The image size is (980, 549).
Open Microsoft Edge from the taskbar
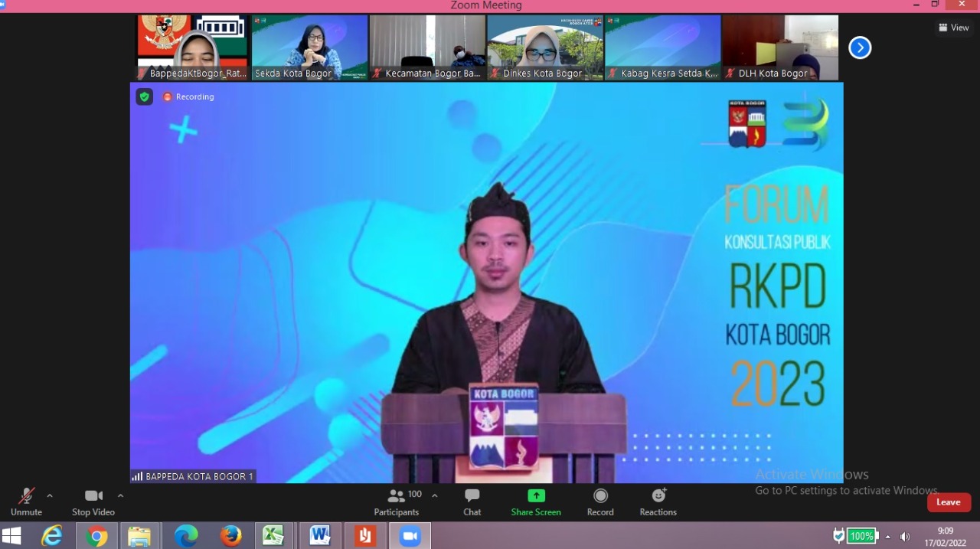(x=185, y=536)
